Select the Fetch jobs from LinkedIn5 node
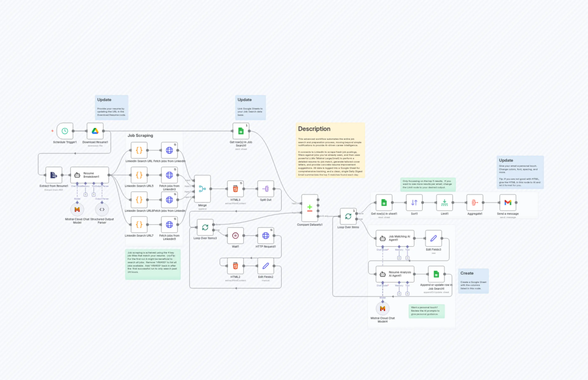 [169, 225]
